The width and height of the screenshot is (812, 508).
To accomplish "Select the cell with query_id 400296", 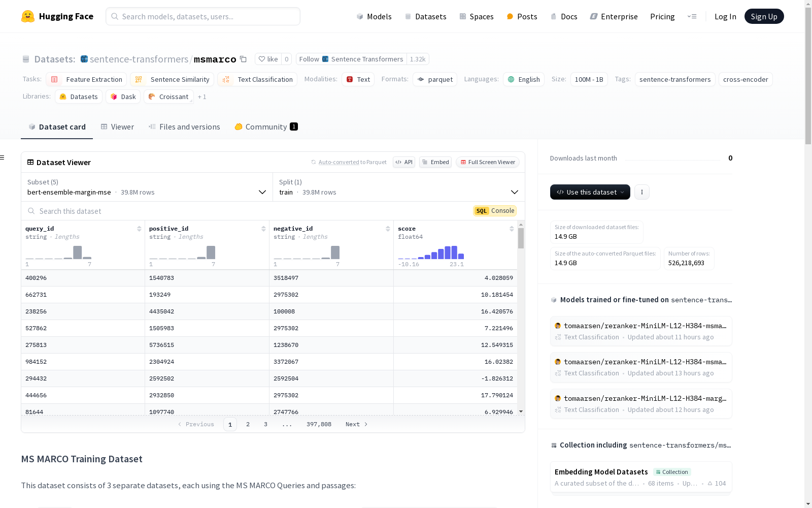I will click(x=83, y=278).
